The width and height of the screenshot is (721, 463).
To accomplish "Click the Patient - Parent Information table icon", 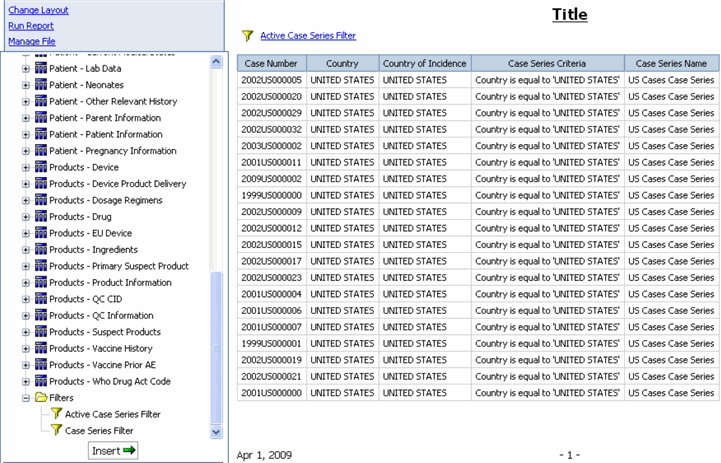I will click(41, 118).
